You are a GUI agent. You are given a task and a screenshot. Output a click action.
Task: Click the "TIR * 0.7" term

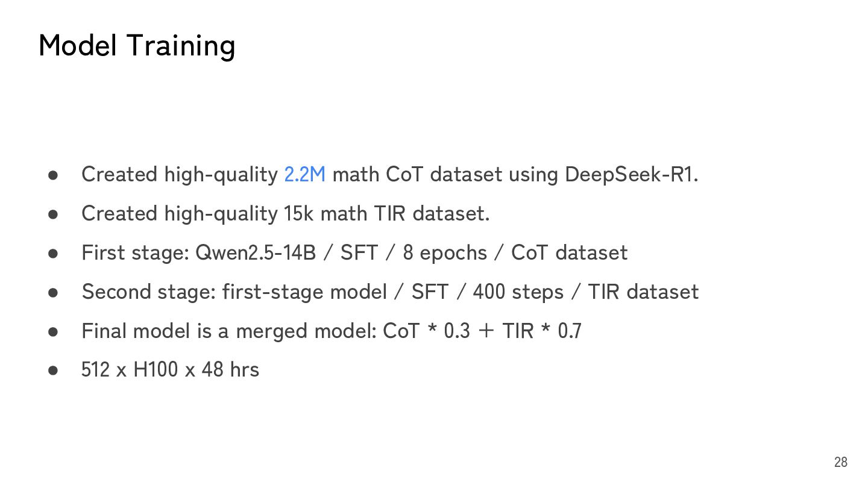point(542,331)
